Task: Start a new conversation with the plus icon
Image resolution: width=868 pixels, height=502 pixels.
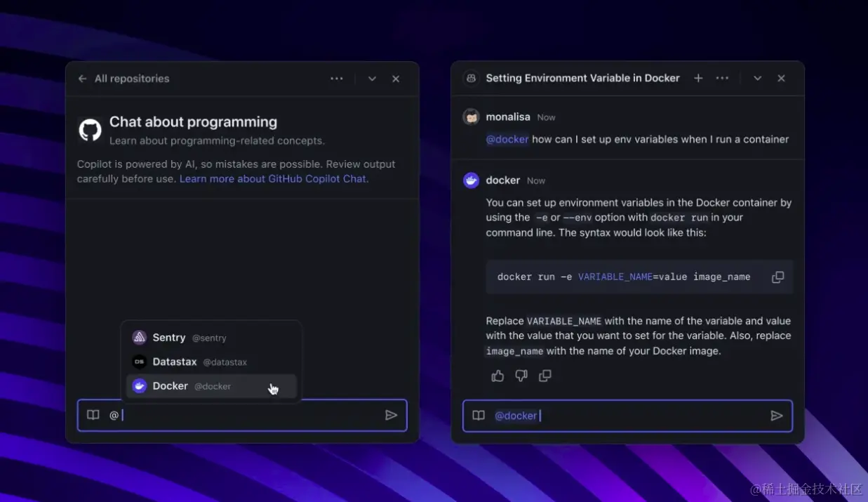Action: click(x=698, y=78)
